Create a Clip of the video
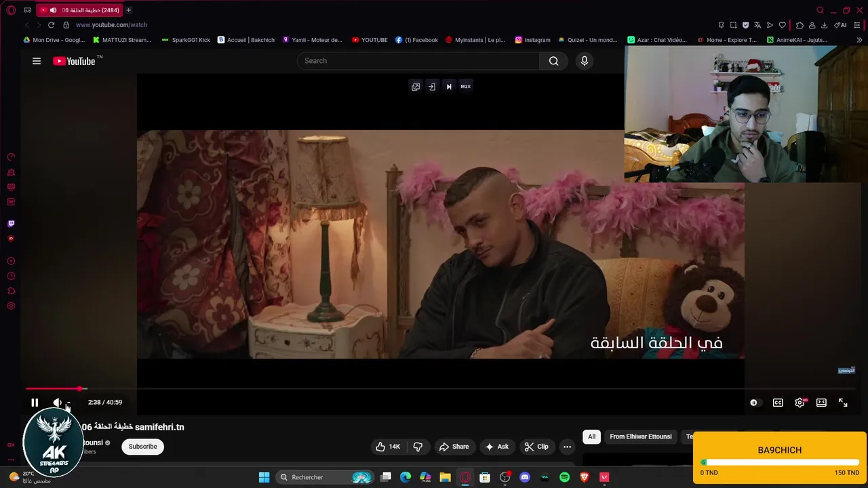Screen dimensions: 868x488 coord(536,447)
